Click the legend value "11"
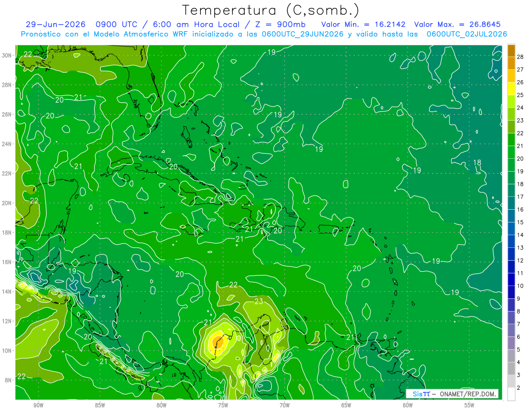 [520, 273]
